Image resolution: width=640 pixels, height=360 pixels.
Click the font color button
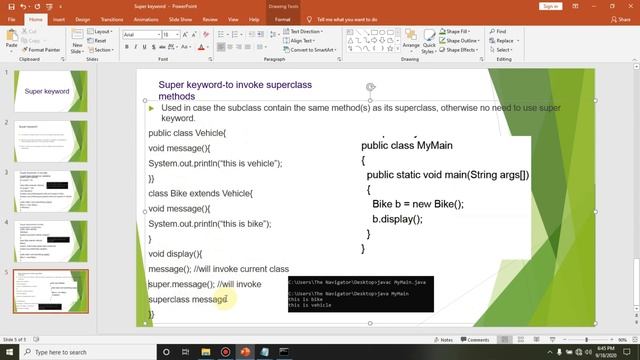point(201,47)
